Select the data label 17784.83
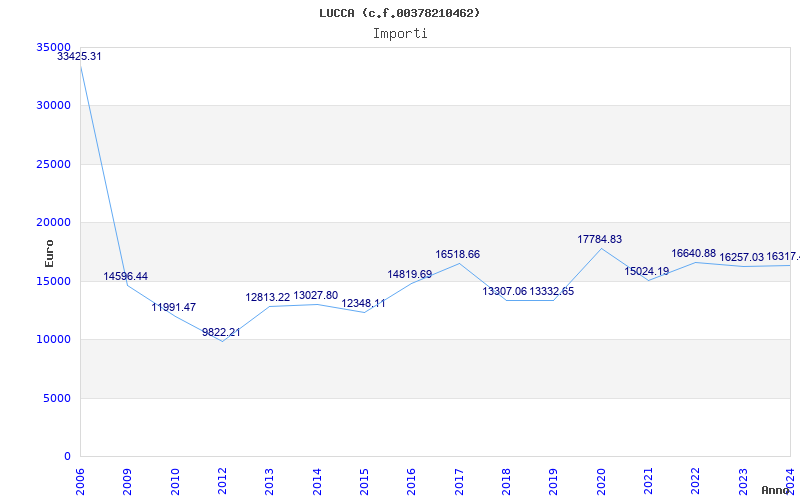The image size is (800, 500). coord(599,240)
